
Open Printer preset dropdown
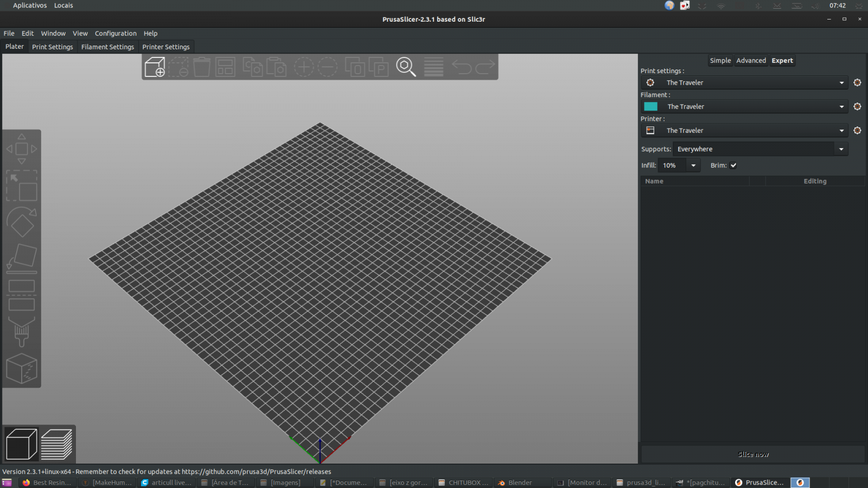(x=744, y=130)
